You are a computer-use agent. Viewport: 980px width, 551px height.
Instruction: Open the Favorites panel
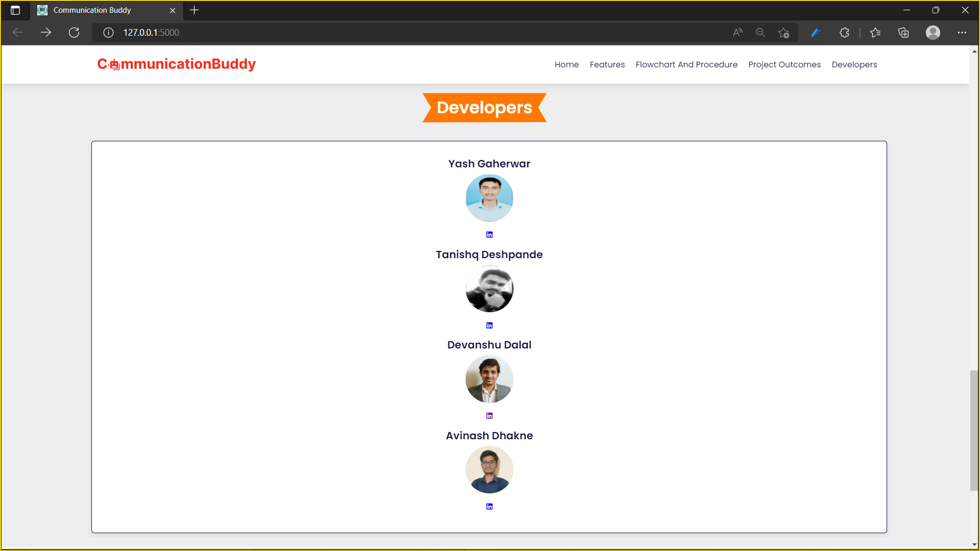point(876,32)
